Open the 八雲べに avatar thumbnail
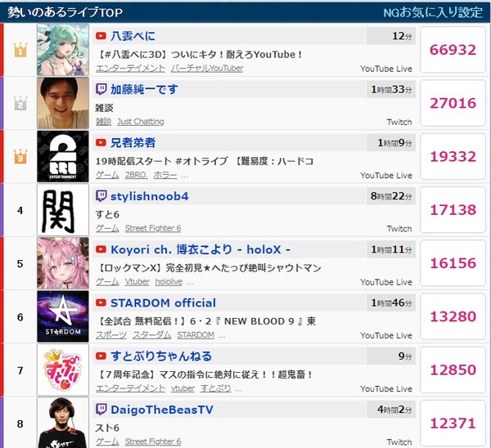The image size is (491, 448). click(x=63, y=50)
